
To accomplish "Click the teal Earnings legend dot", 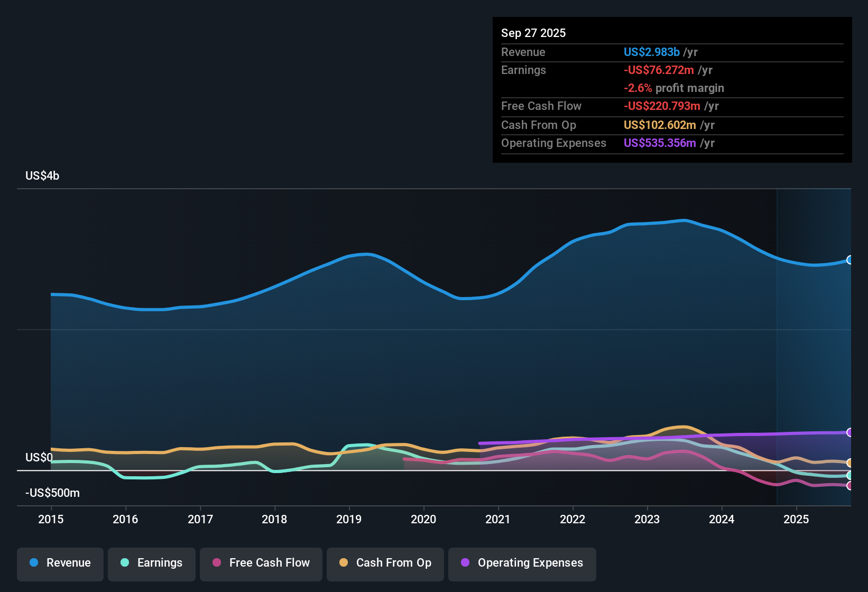I will tap(125, 563).
